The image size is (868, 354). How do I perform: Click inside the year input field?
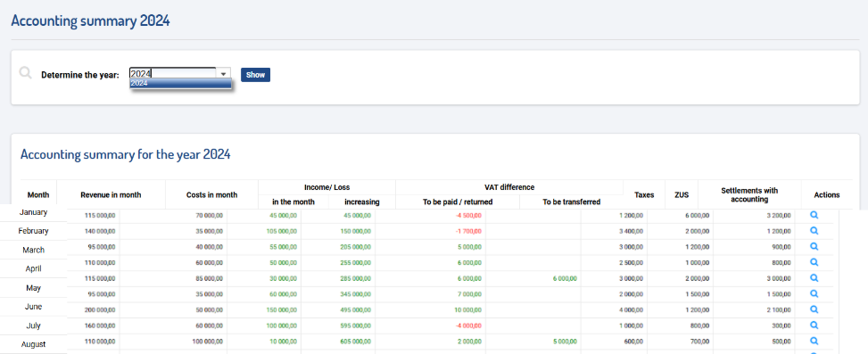[x=172, y=74]
